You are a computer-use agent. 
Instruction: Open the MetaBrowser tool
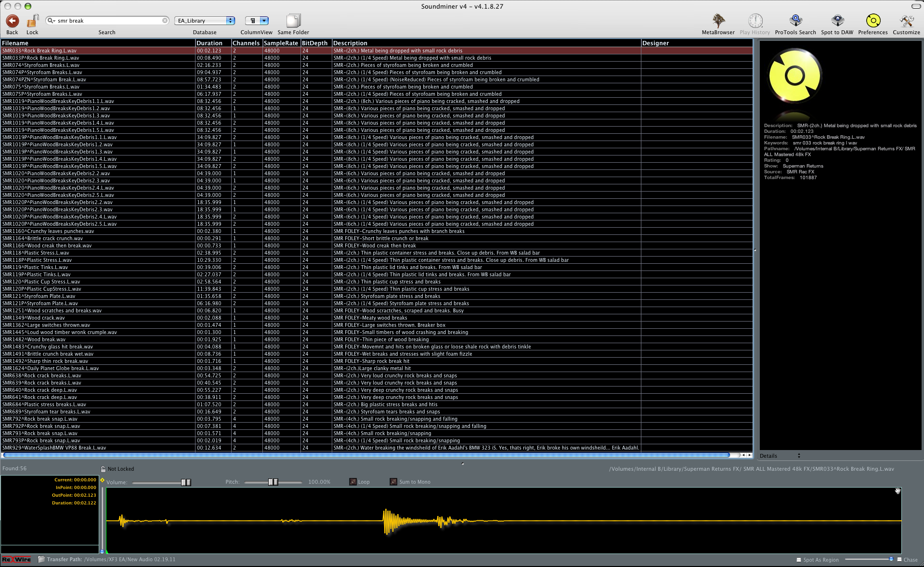(718, 21)
